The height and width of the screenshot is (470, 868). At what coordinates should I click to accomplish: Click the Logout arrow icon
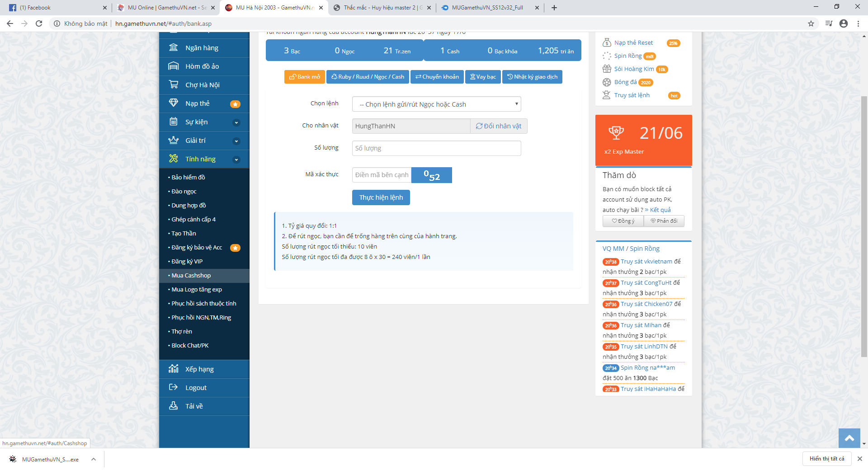click(x=173, y=387)
